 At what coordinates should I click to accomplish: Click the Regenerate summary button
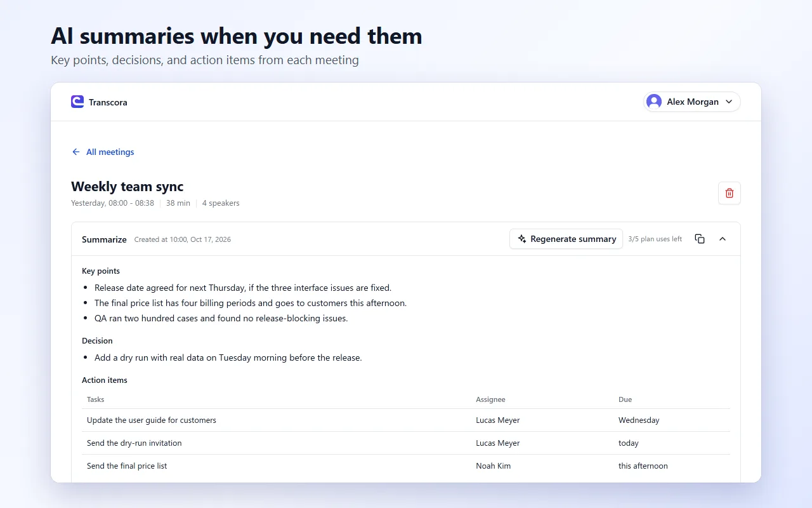click(x=566, y=239)
